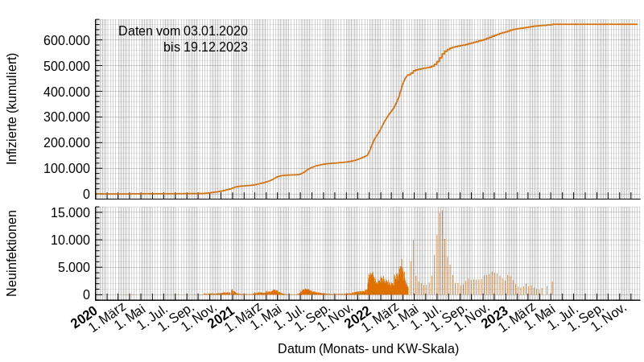Image resolution: width=644 pixels, height=362 pixels.
Task: Click the last '1. Nov.' label on date axis
Action: click(610, 318)
